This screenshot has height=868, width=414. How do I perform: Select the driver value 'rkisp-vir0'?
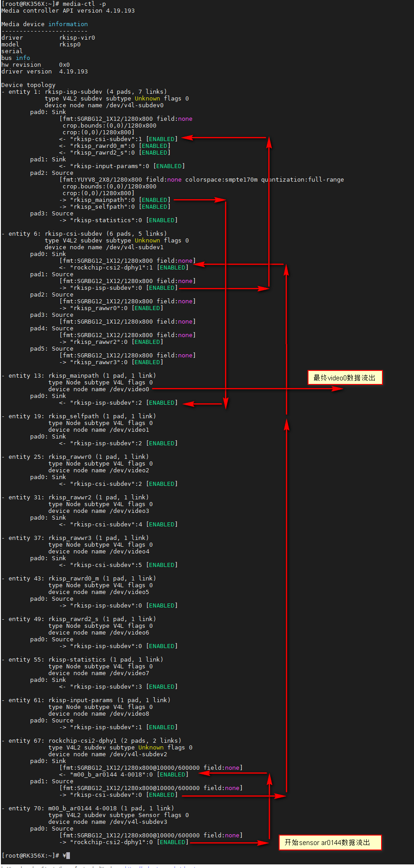pyautogui.click(x=77, y=37)
